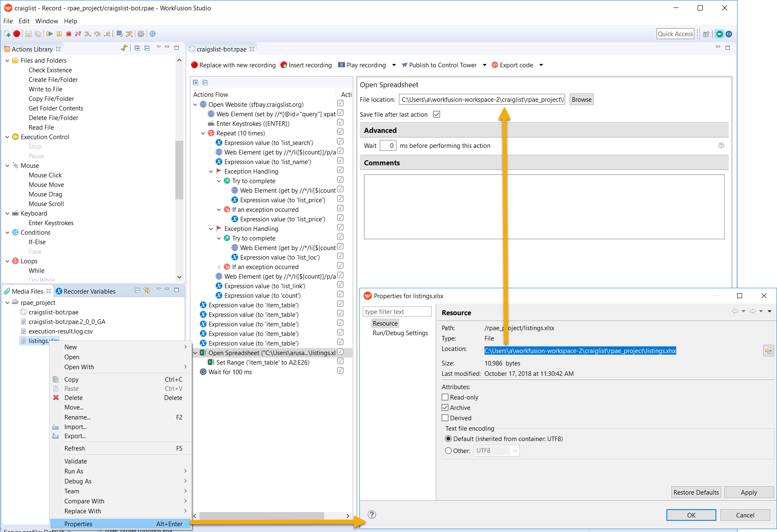This screenshot has width=777, height=532.
Task: Toggle active checkbox for Open Website action
Action: [340, 103]
